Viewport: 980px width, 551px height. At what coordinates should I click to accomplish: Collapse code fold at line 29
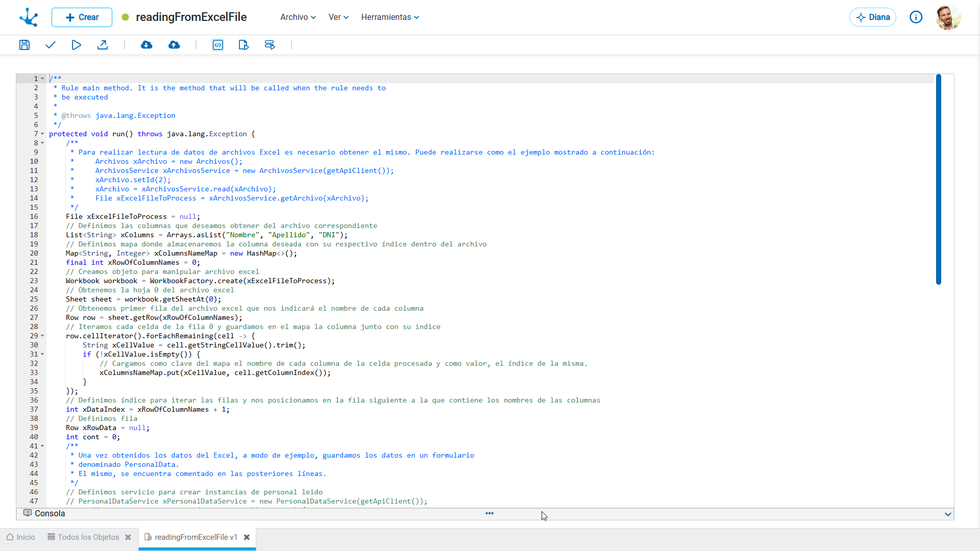42,336
